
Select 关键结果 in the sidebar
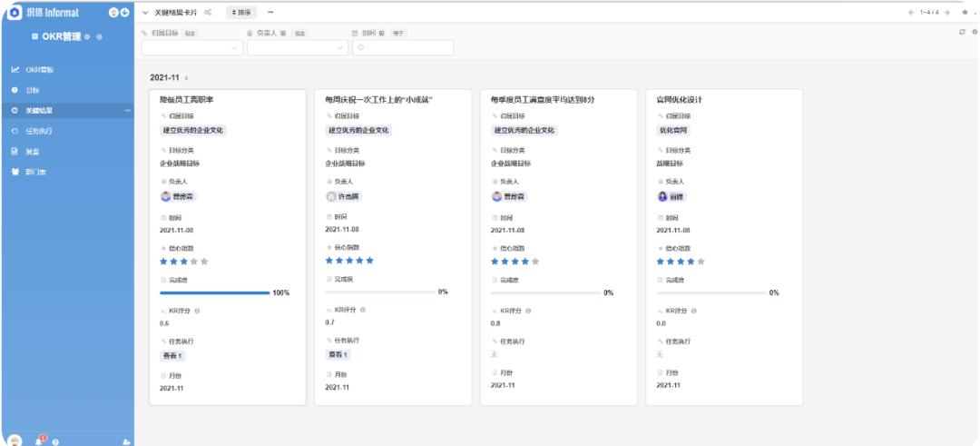67,111
